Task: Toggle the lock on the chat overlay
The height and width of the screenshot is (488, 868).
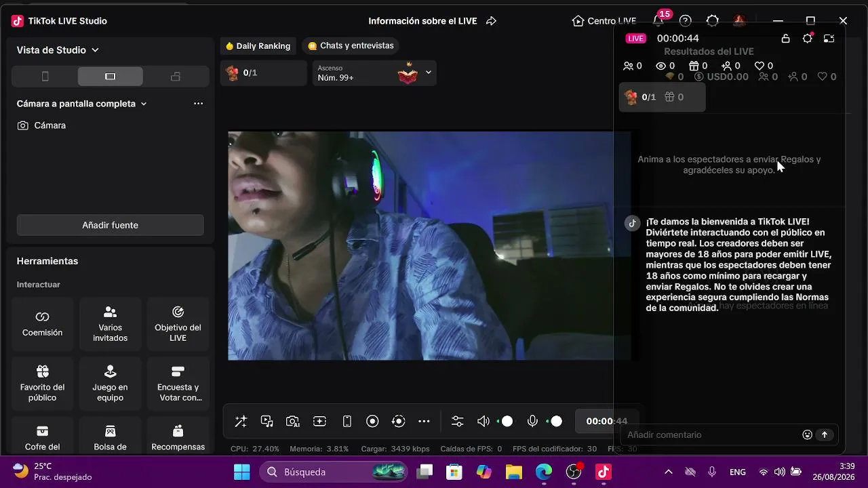Action: 785,39
